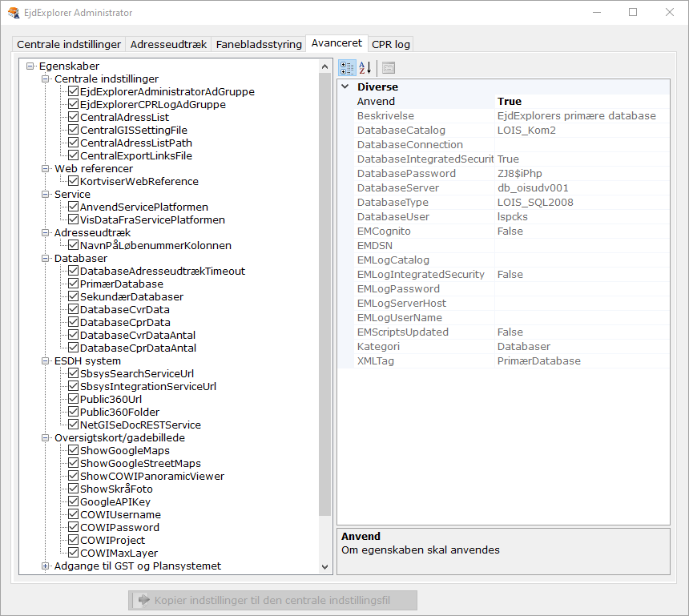Screen dimensions: 689x616
Task: Collapse the Diverse category in the property grid
Action: [346, 87]
